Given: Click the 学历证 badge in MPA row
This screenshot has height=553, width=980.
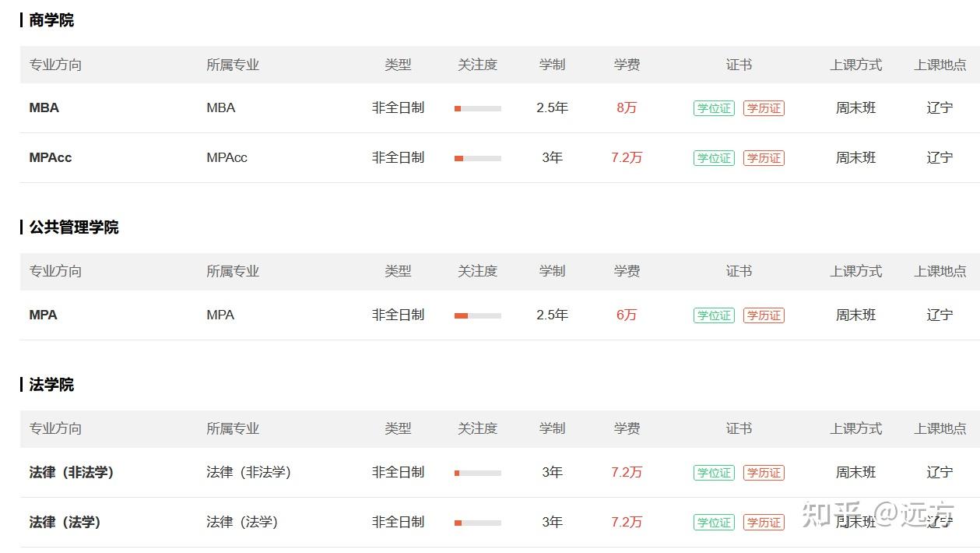Looking at the screenshot, I should [764, 315].
